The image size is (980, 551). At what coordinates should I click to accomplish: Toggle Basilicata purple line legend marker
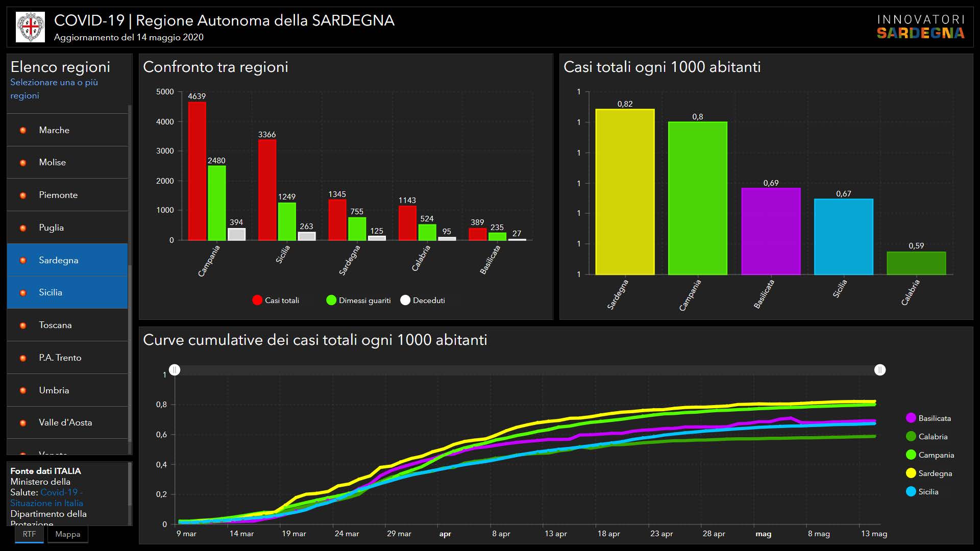911,418
